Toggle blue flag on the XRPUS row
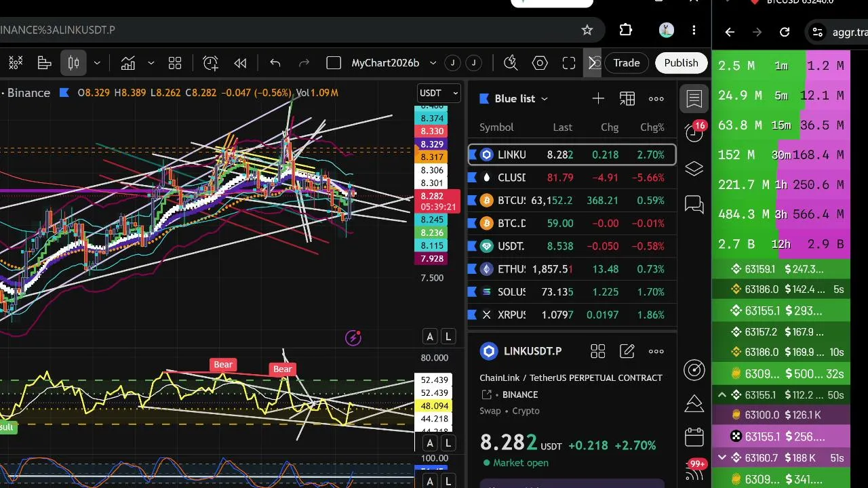Viewport: 868px width, 488px height. 472,315
